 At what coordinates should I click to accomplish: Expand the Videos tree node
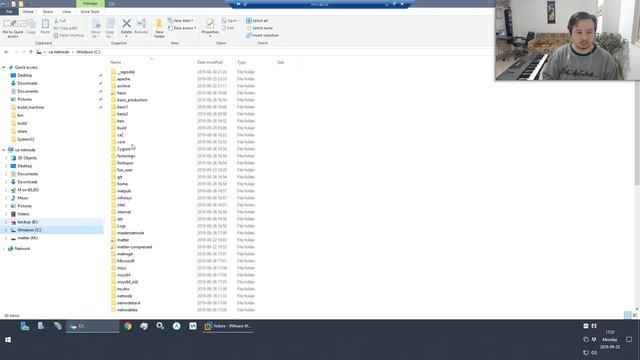click(6, 214)
